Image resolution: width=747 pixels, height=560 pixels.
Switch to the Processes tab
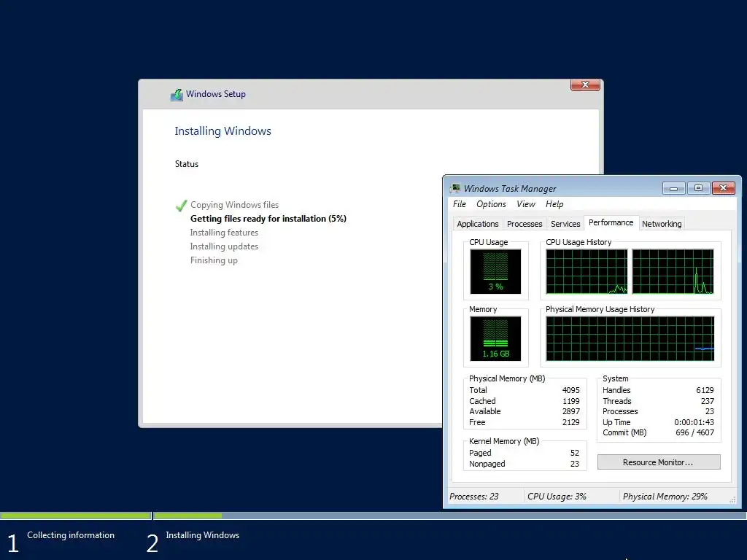point(525,224)
